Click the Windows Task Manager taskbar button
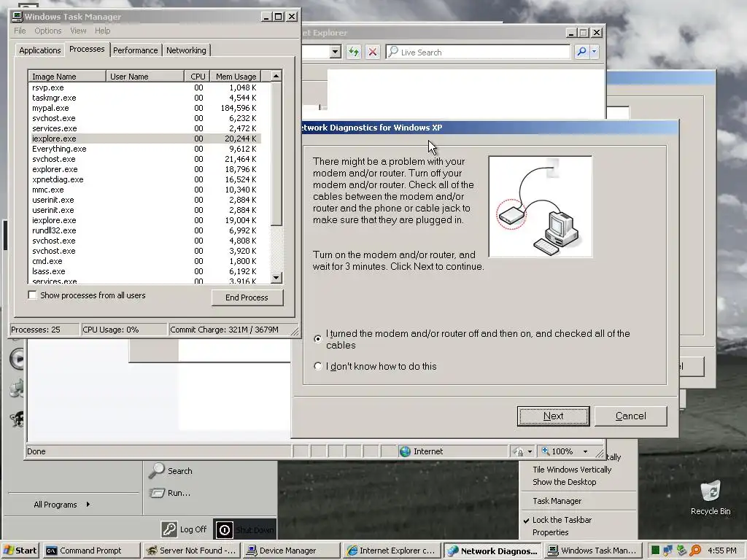Image resolution: width=747 pixels, height=560 pixels. click(x=592, y=551)
